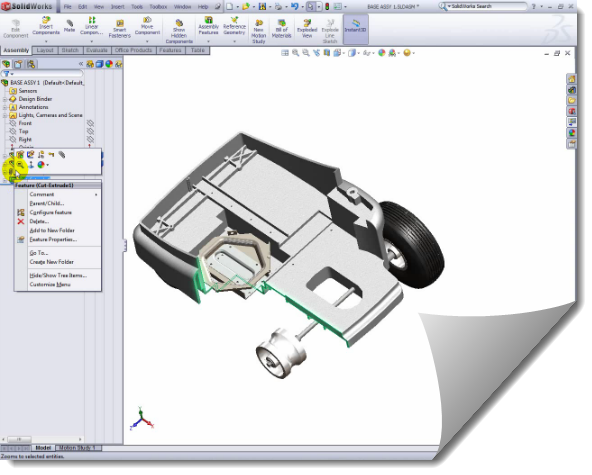Open Assembly Features tool
592x475 pixels.
pyautogui.click(x=208, y=25)
